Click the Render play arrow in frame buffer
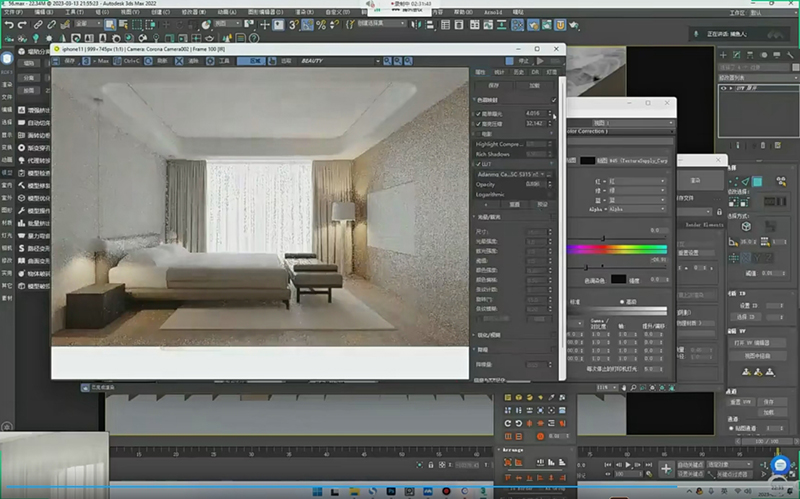This screenshot has width=800, height=499. [x=540, y=61]
